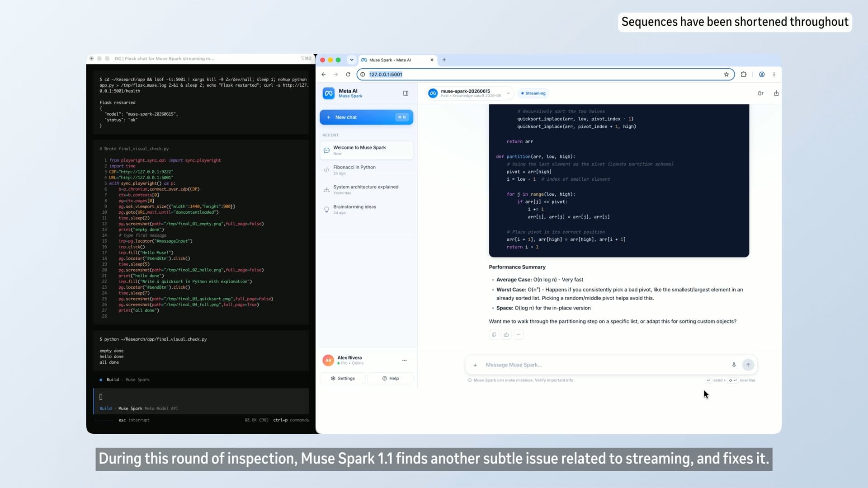Click 'return arr' in the code block
The height and width of the screenshot is (488, 868).
[x=520, y=141]
